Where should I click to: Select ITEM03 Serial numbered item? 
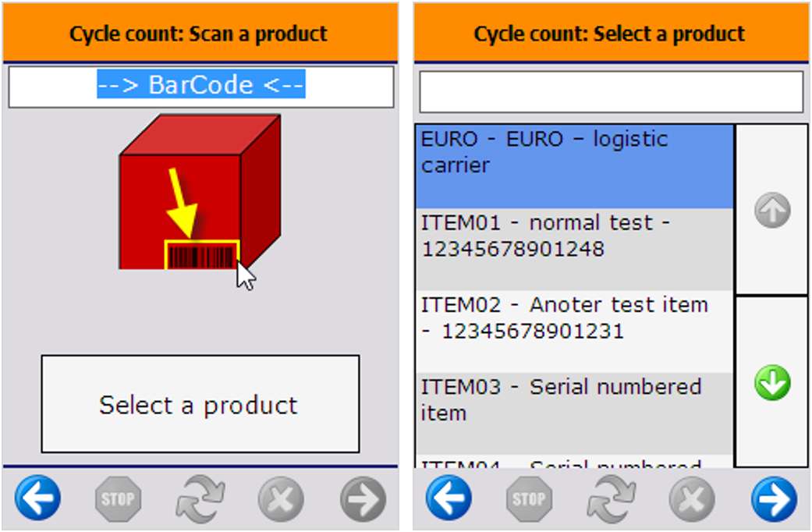(574, 413)
